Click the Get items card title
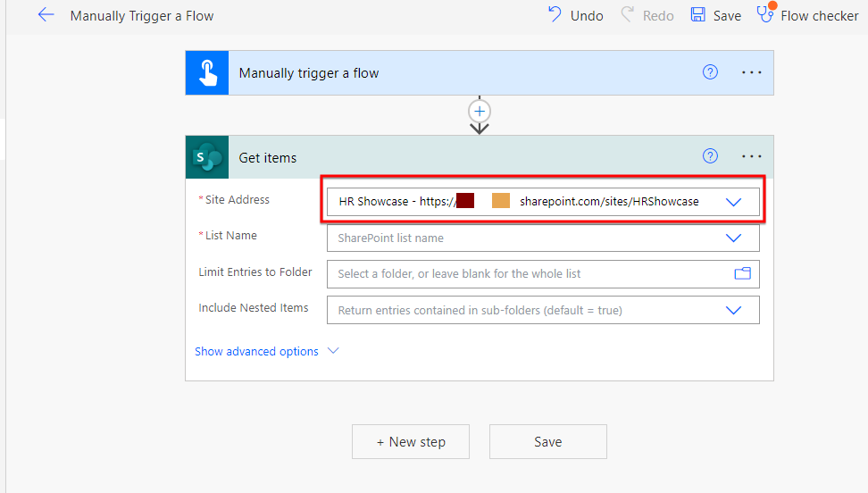Screen dimensions: 868x493 [267, 158]
